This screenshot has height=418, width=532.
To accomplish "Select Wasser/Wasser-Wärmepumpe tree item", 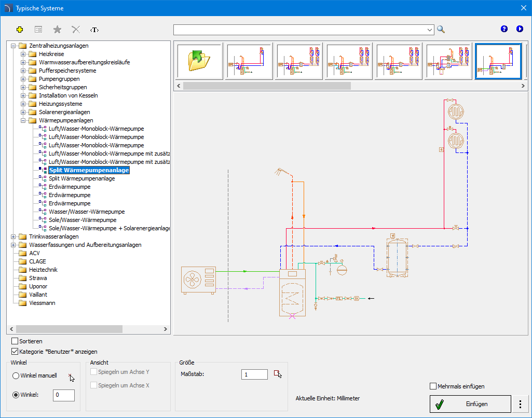I will click(x=87, y=212).
